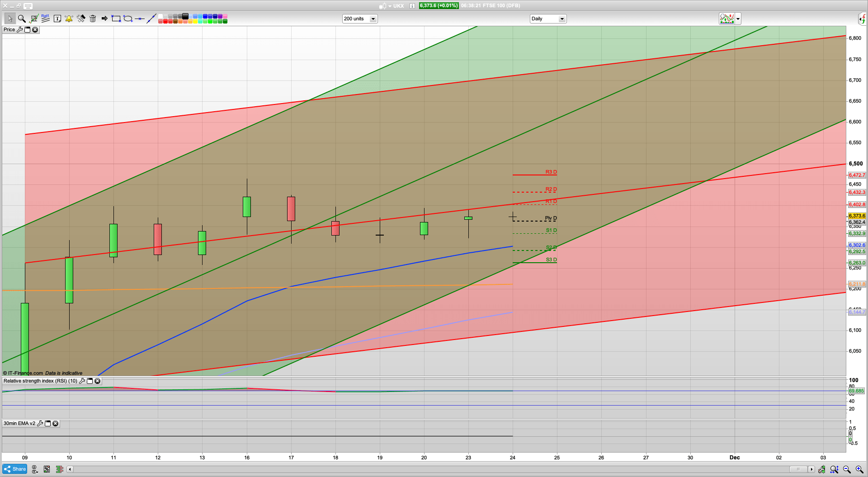Open the 200 units dropdown
The image size is (868, 477).
373,19
